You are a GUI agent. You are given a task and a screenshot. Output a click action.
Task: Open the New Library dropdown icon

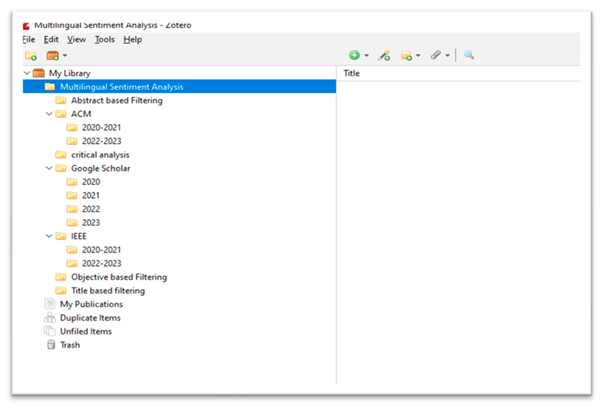pos(56,56)
